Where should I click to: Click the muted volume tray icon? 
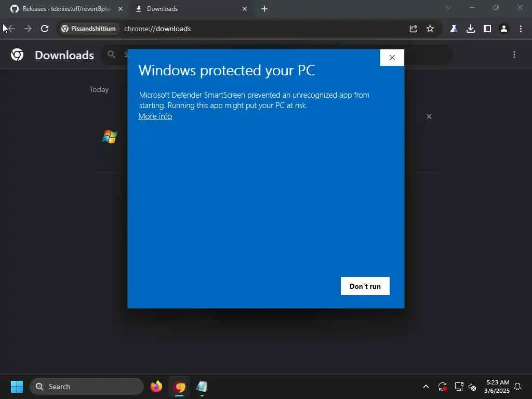(x=472, y=387)
